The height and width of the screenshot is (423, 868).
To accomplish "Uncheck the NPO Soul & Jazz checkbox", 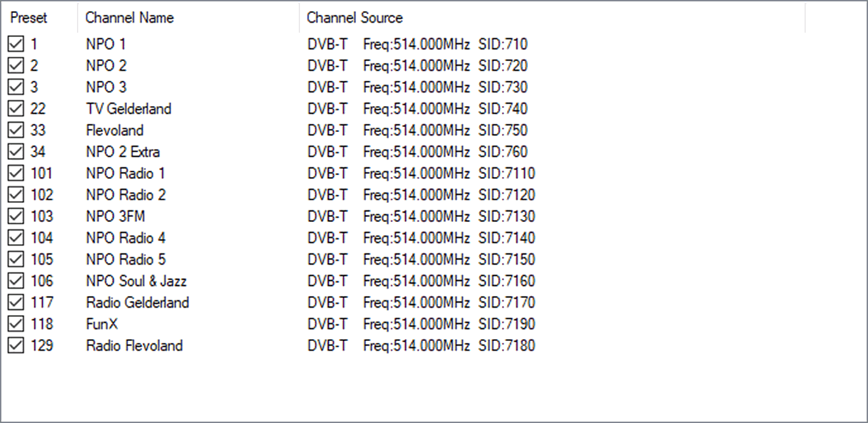I will point(16,281).
